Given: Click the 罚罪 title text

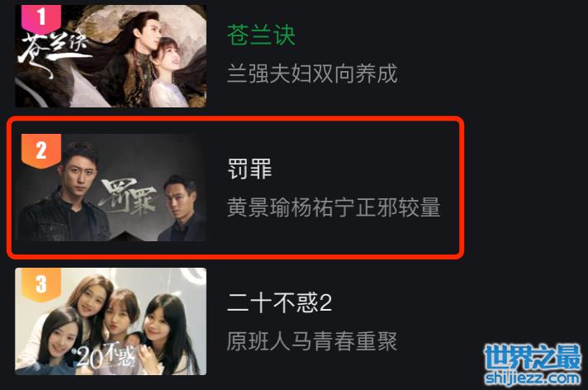Looking at the screenshot, I should 249,169.
